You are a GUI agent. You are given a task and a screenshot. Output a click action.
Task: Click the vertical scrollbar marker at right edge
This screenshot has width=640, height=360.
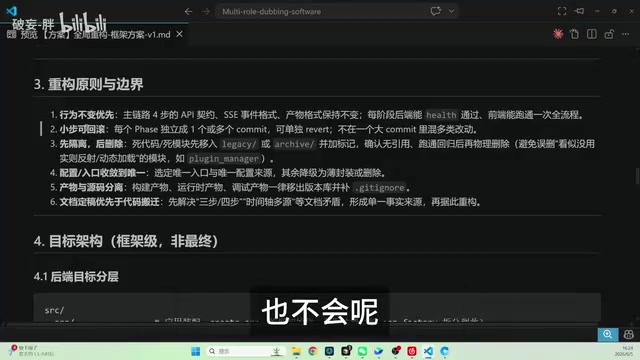click(x=637, y=176)
